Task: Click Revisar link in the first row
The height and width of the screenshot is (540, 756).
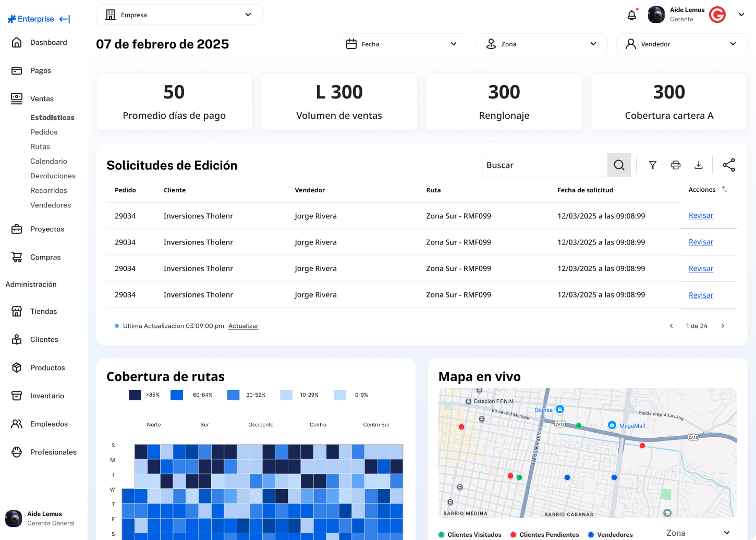Action: (x=701, y=216)
